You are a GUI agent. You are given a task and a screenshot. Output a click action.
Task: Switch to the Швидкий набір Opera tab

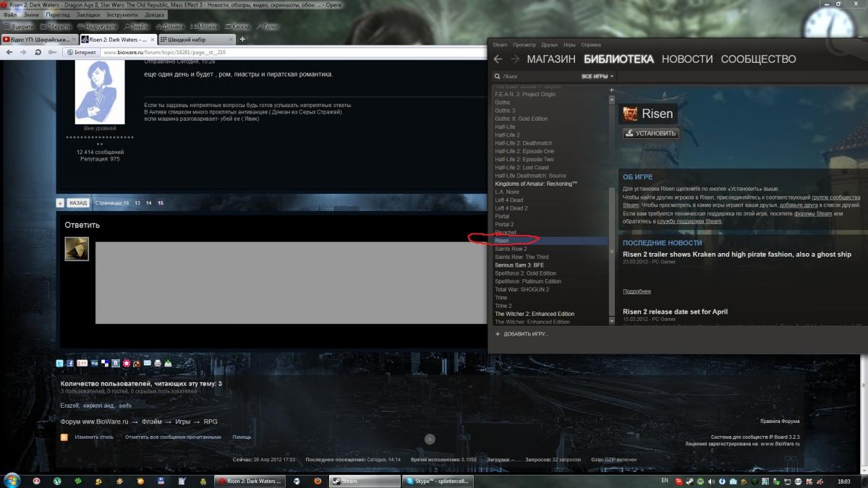click(x=195, y=39)
